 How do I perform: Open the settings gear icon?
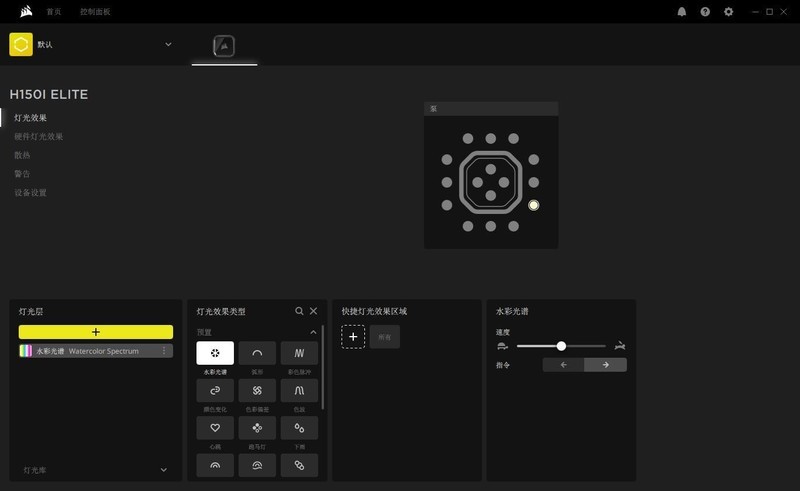[x=729, y=12]
